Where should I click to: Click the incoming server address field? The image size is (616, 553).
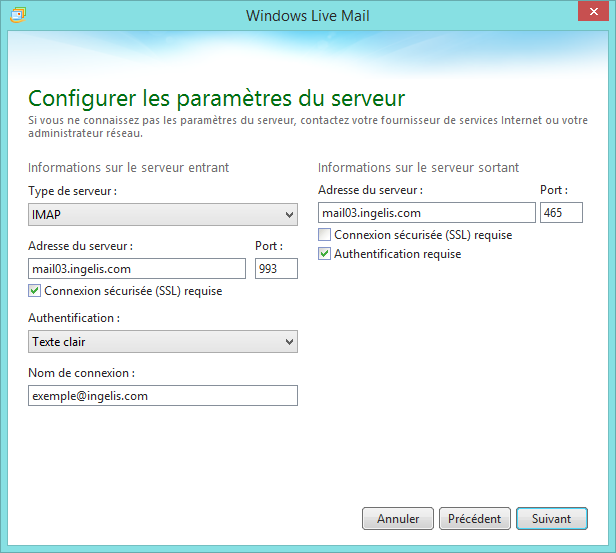click(137, 269)
